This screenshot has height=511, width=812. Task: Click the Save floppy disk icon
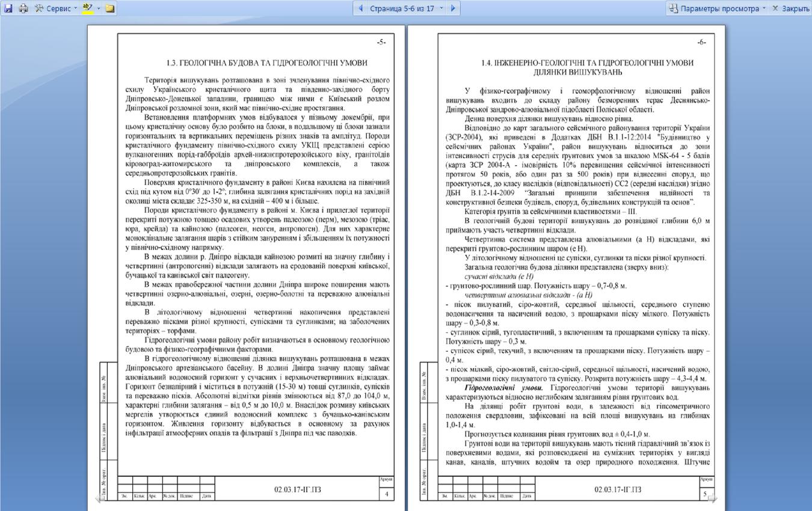coord(8,8)
